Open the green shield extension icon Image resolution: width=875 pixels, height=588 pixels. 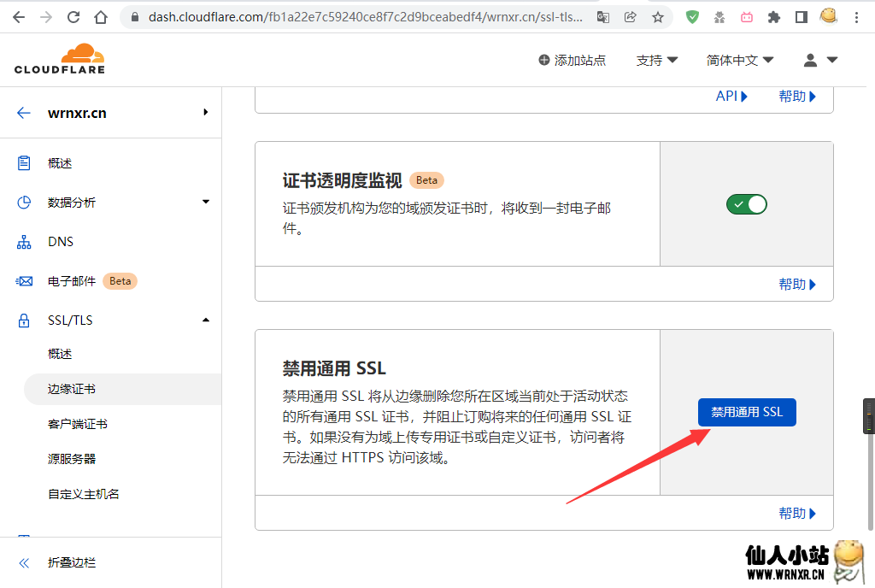click(692, 17)
